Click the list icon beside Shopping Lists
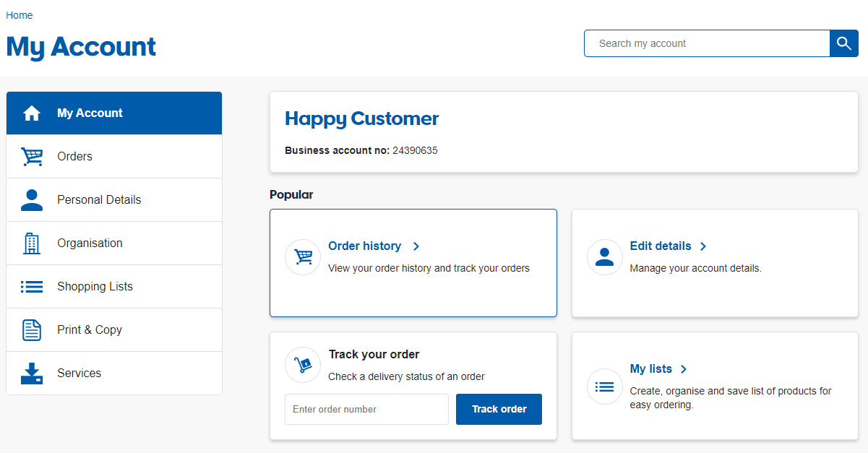Screen dimensions: 868x453 (32, 287)
